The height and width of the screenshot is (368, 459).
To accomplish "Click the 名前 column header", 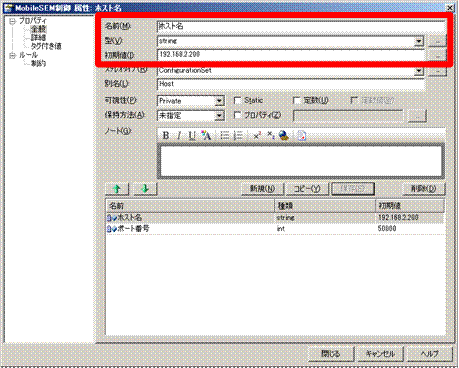I will [x=190, y=206].
